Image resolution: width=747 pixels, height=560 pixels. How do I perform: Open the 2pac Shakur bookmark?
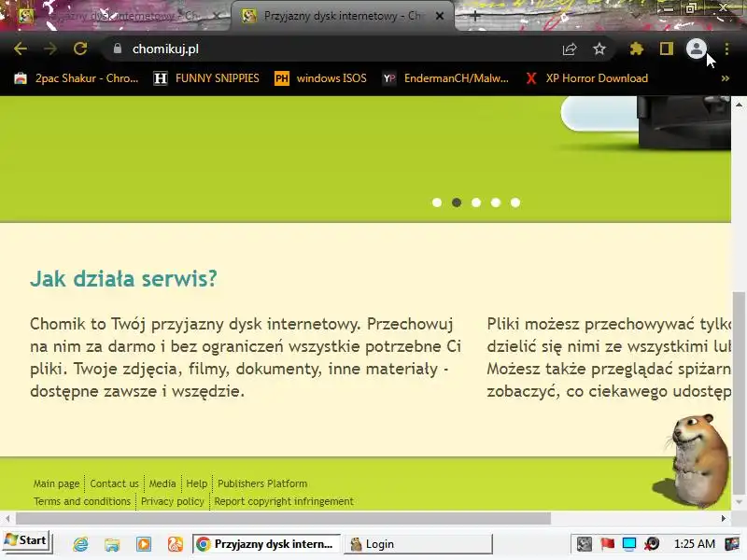point(77,78)
